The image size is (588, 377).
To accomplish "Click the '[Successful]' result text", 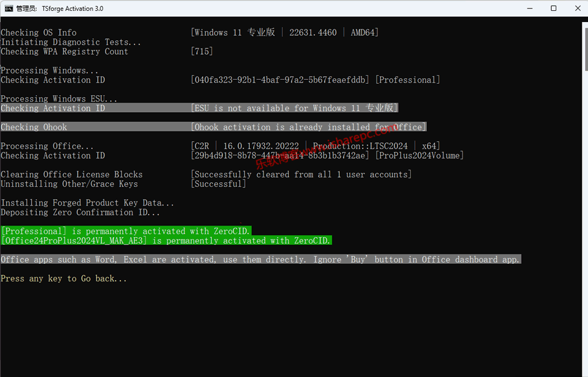I will (218, 184).
